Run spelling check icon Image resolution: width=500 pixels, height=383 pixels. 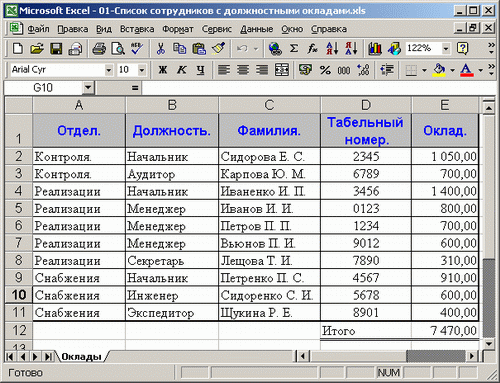pos(137,49)
